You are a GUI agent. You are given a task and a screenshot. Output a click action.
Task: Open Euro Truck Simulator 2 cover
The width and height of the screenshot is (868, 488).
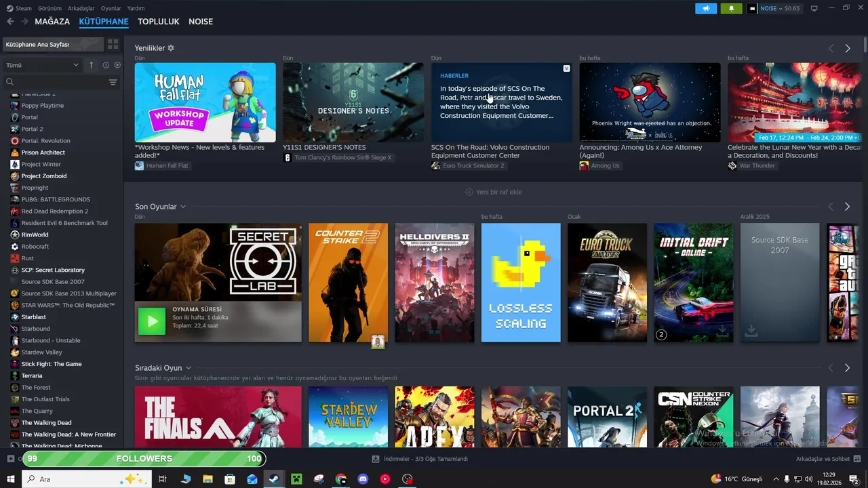pyautogui.click(x=607, y=283)
